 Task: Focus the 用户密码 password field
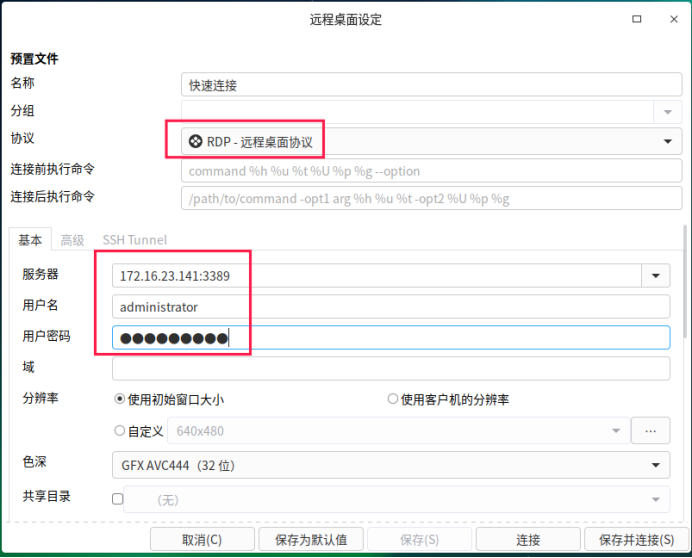click(x=391, y=338)
